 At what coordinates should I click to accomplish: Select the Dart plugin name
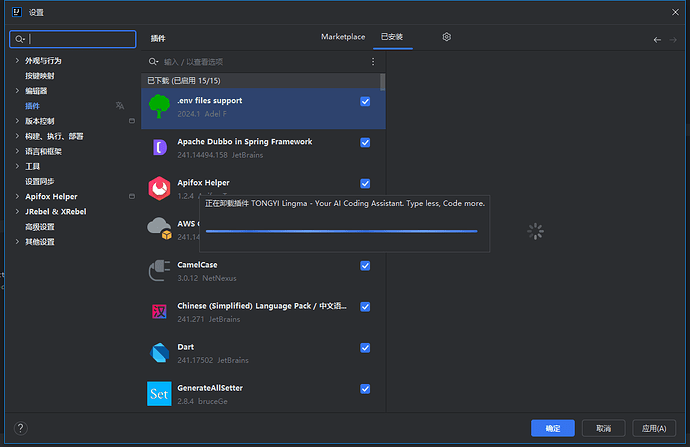[x=185, y=347]
